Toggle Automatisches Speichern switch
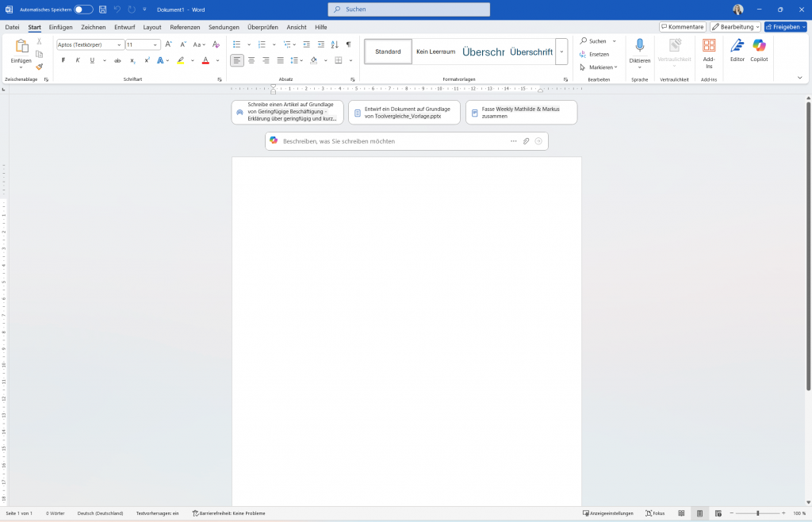 click(83, 10)
